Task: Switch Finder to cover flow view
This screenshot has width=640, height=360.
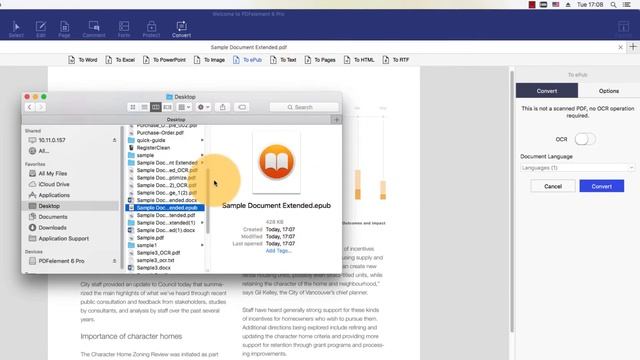Action: pyautogui.click(x=167, y=107)
